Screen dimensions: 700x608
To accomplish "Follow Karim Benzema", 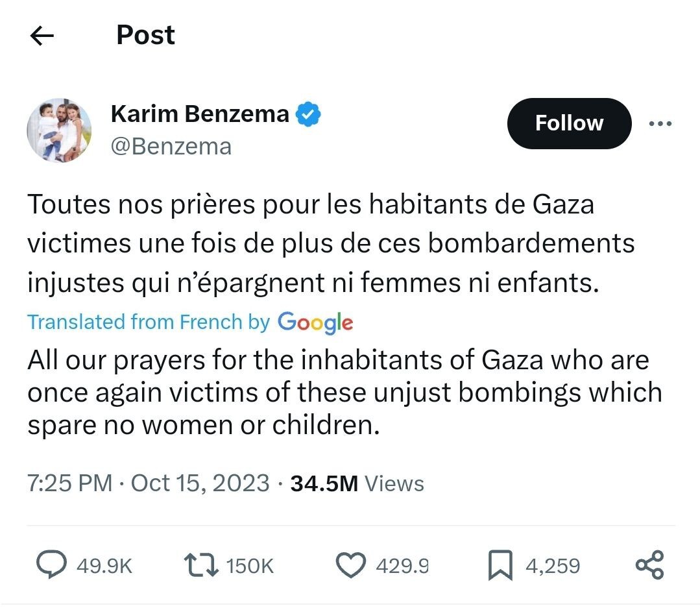I will pos(568,123).
